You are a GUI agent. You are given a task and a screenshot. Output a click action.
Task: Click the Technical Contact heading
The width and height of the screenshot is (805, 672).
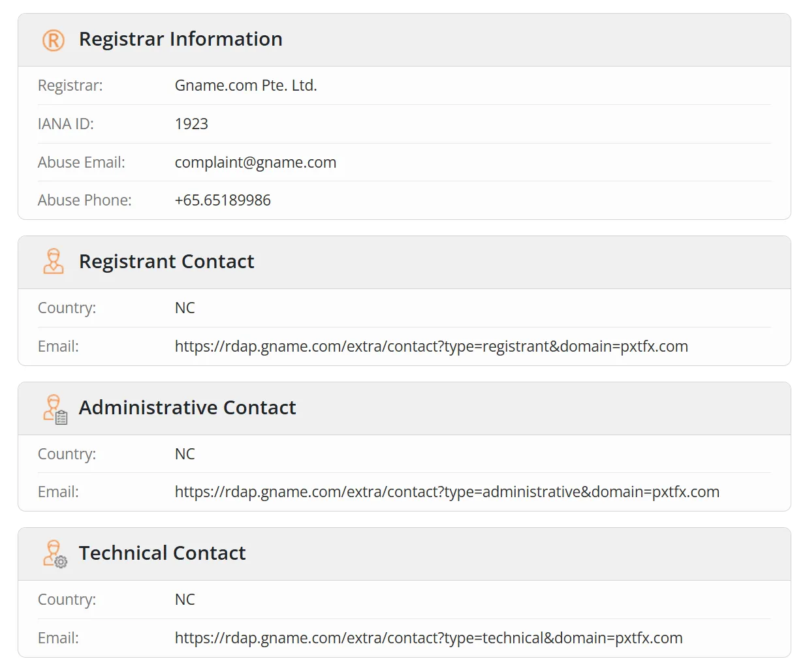[x=162, y=553]
